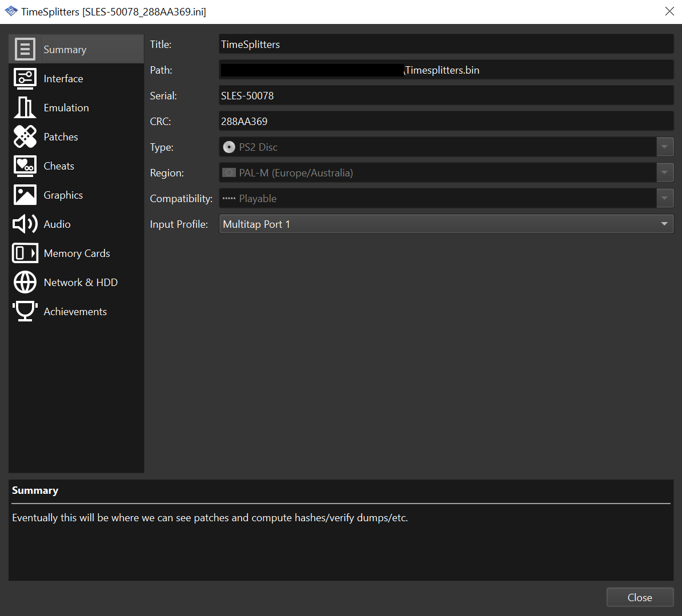
Task: Select the Interface settings icon
Action: click(25, 78)
